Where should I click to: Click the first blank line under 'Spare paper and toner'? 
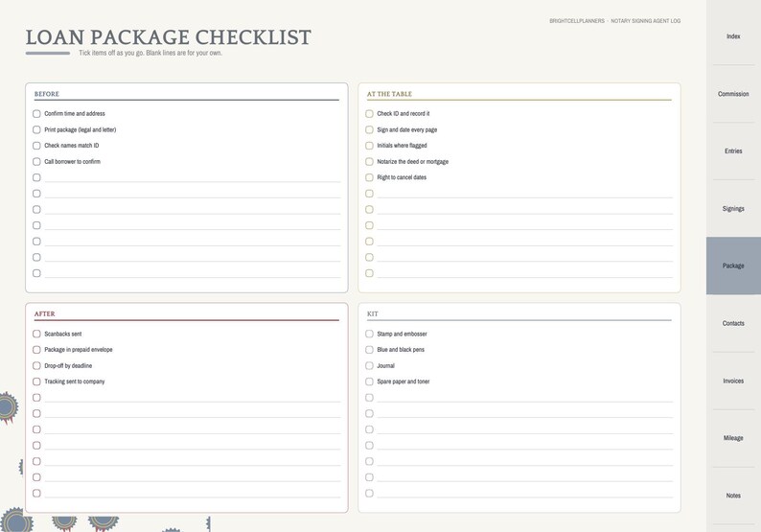point(525,398)
